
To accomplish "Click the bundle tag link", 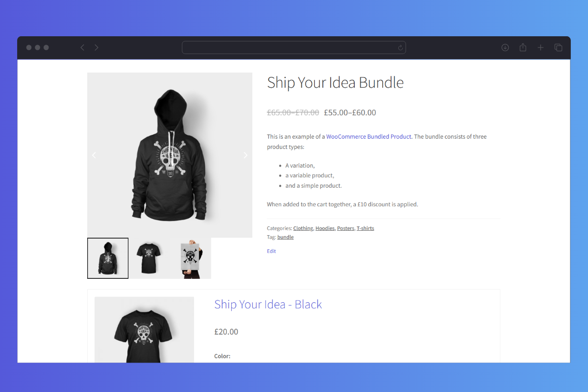I will (286, 237).
